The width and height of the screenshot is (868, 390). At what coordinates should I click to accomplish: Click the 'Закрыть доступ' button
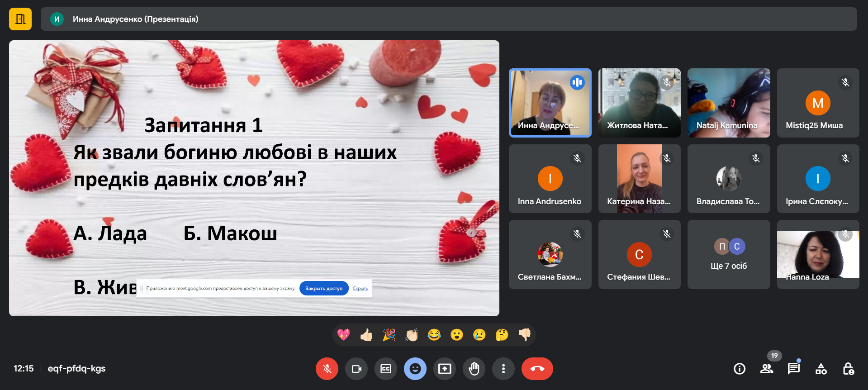324,288
